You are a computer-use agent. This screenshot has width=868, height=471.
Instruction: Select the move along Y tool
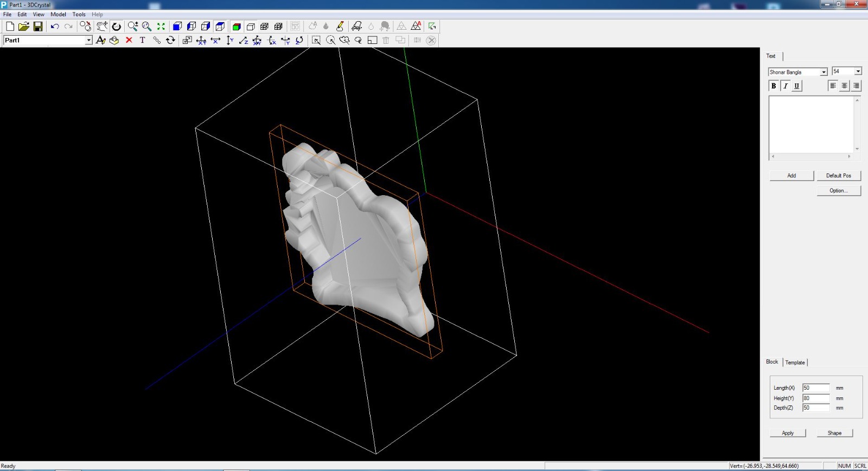pyautogui.click(x=229, y=40)
